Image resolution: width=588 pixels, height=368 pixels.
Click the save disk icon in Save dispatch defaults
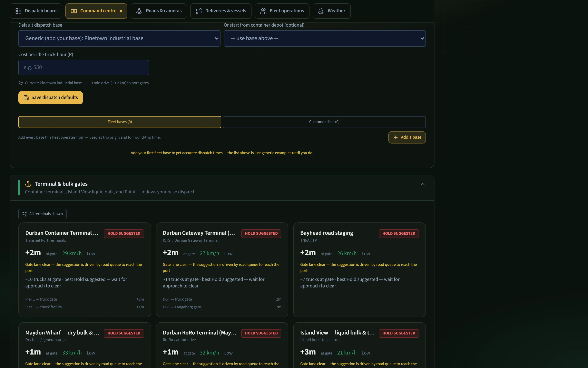[x=26, y=98]
